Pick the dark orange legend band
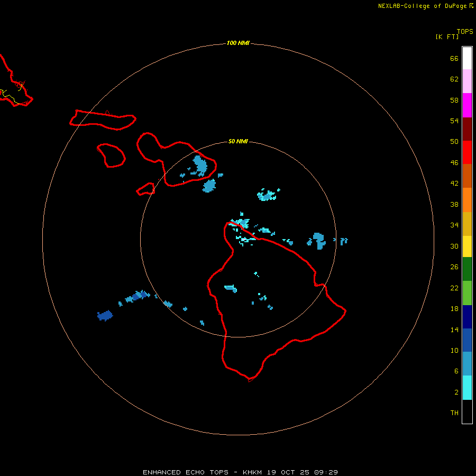Image resolution: width=476 pixels, height=476 pixels. (x=467, y=176)
